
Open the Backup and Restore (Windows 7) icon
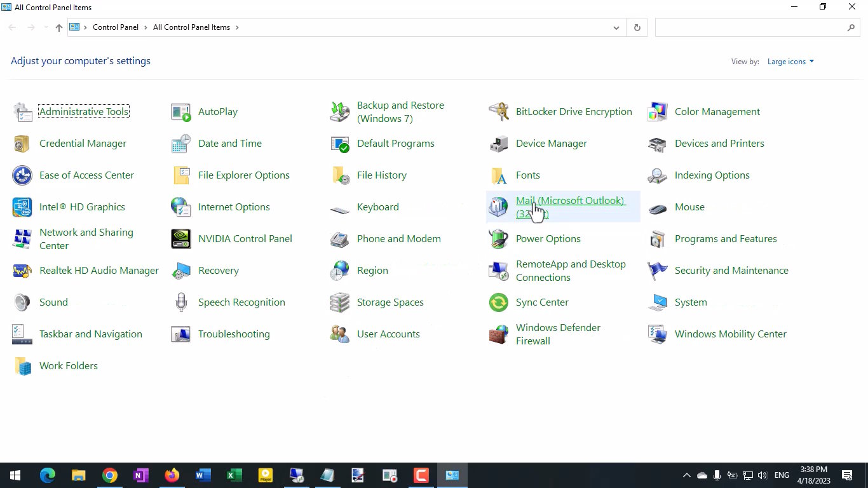[x=340, y=112]
